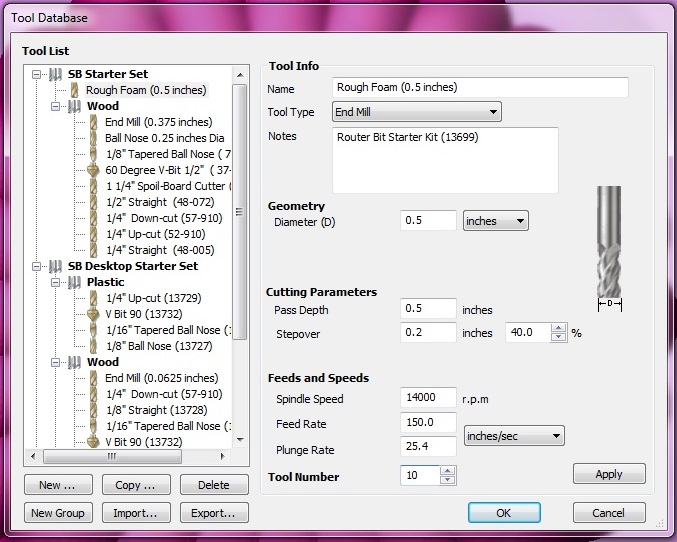Apply the tool changes
The image size is (677, 542).
(609, 474)
